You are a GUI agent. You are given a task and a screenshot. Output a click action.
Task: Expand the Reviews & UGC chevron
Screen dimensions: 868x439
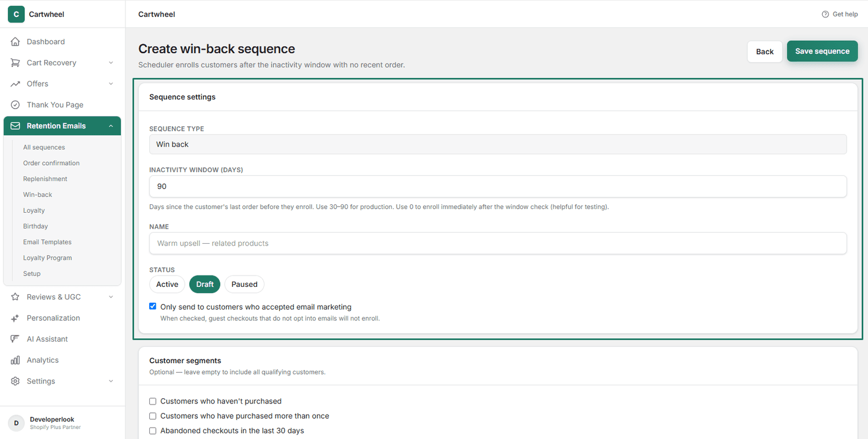pyautogui.click(x=111, y=297)
